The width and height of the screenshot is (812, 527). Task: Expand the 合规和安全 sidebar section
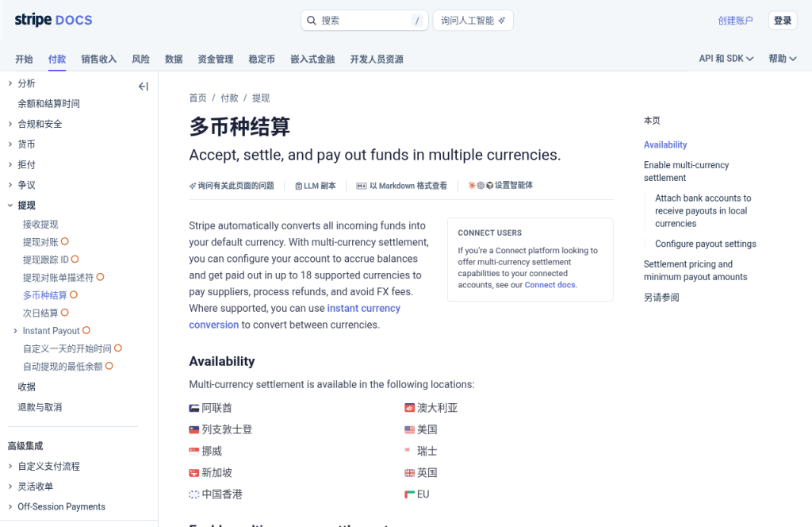(x=10, y=124)
